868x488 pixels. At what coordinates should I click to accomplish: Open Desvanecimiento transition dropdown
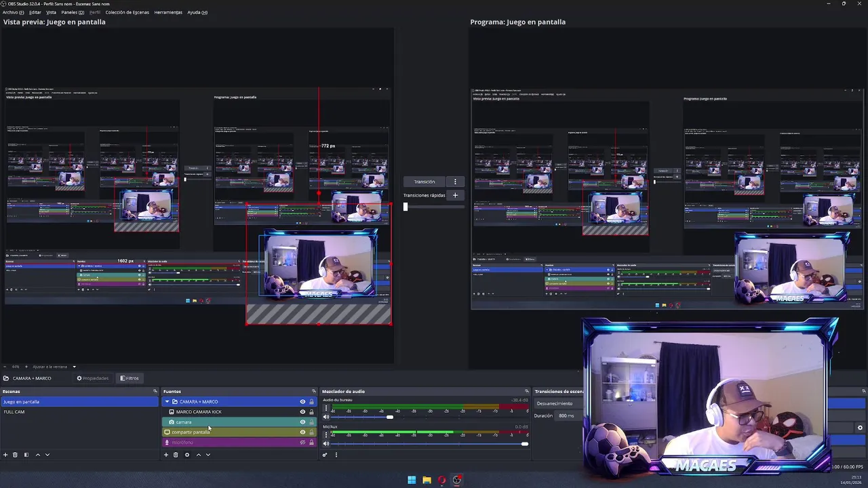tap(558, 403)
